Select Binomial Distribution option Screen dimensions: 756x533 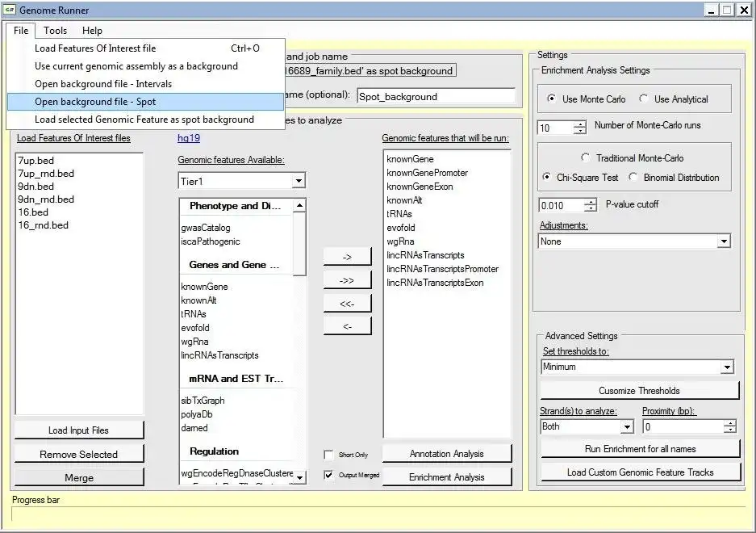[633, 177]
